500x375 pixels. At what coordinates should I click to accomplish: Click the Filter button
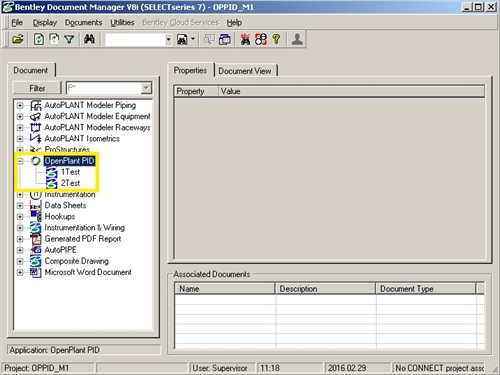pos(37,88)
